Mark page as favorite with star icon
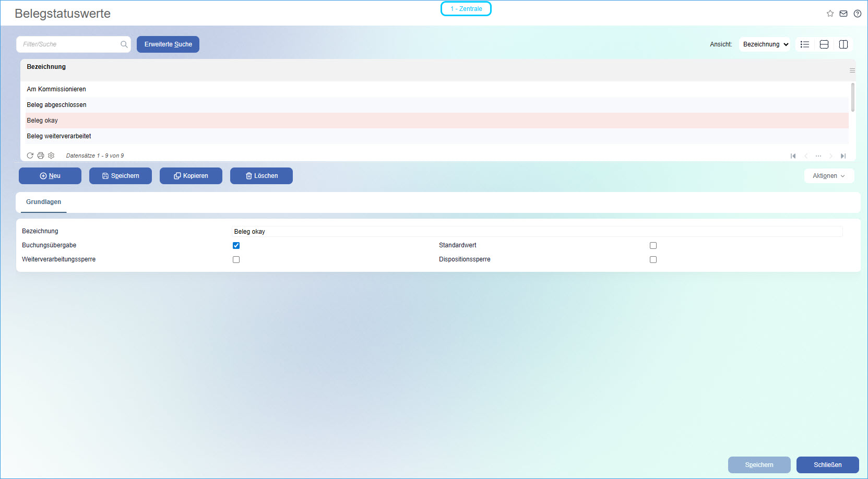Screen dimensions: 868x479 pos(830,14)
